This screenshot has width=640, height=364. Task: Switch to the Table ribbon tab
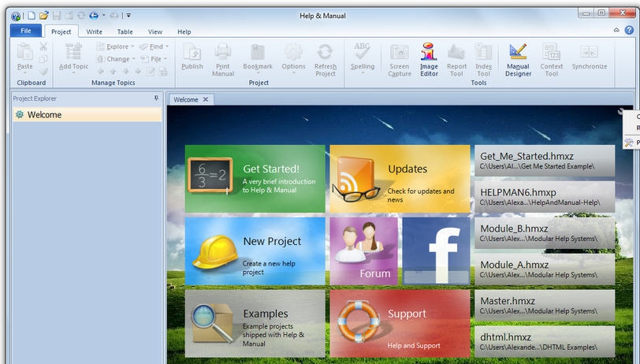tap(125, 32)
